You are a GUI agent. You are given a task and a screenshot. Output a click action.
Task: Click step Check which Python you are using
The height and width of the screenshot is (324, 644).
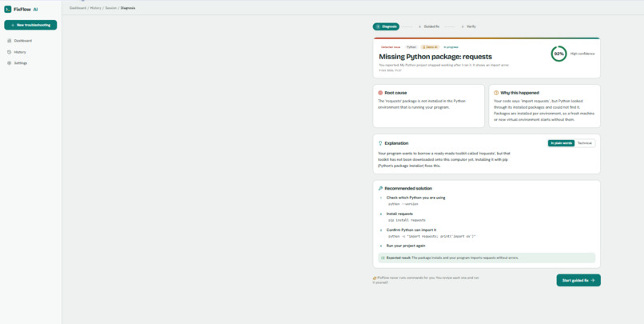tap(415, 198)
